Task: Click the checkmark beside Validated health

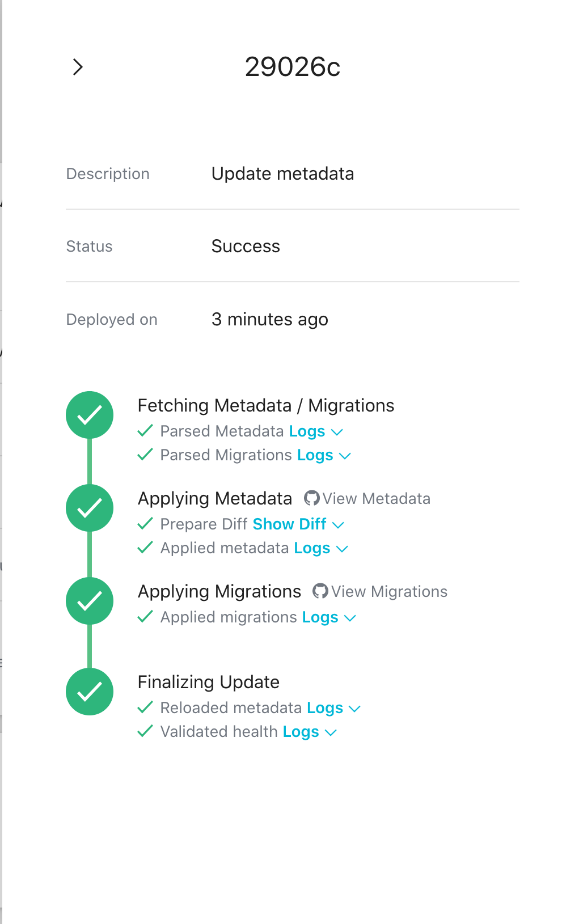Action: pos(145,732)
